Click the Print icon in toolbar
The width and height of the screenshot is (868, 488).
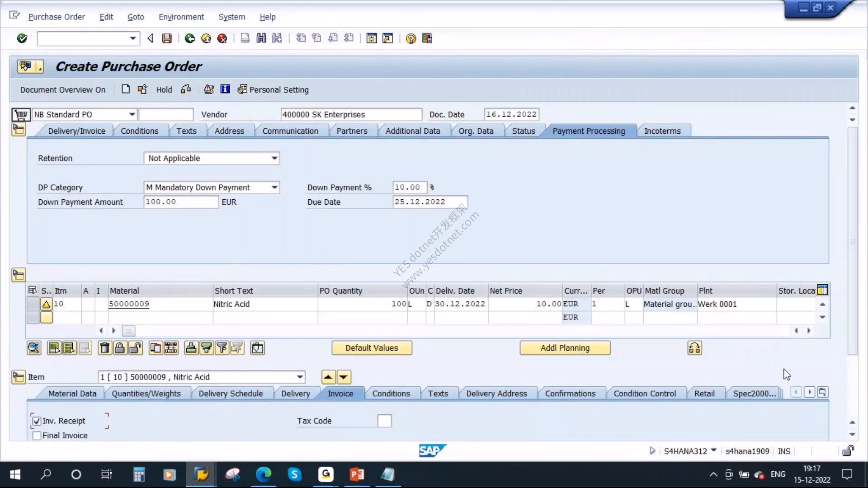click(245, 38)
